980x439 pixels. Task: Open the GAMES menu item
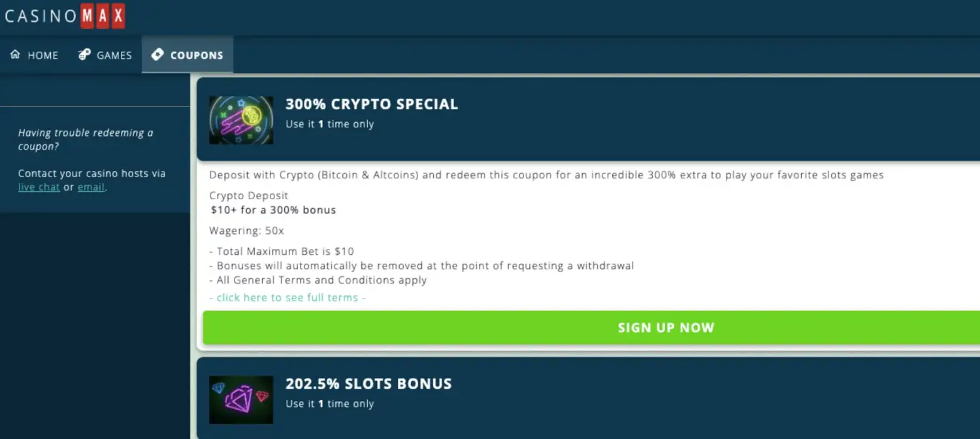pyautogui.click(x=105, y=55)
